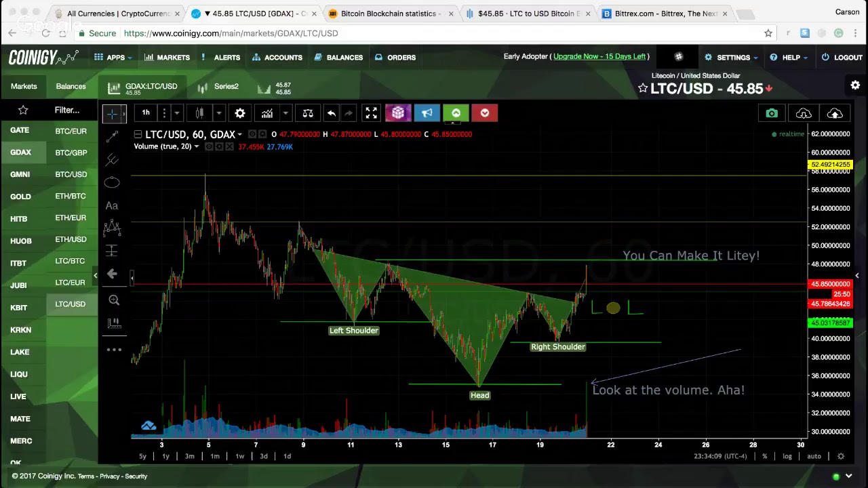Screen dimensions: 868x488
Task: Open the indicators chart icon
Action: pyautogui.click(x=267, y=113)
